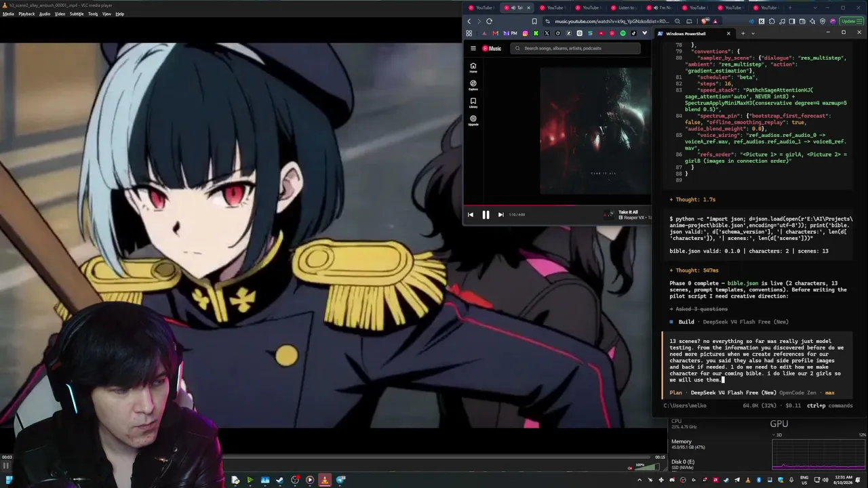
Task: Open the Tools menu in VLC
Action: pyautogui.click(x=93, y=14)
